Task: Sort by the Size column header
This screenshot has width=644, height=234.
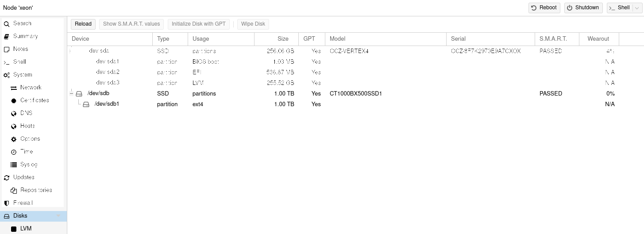Action: coord(277,39)
